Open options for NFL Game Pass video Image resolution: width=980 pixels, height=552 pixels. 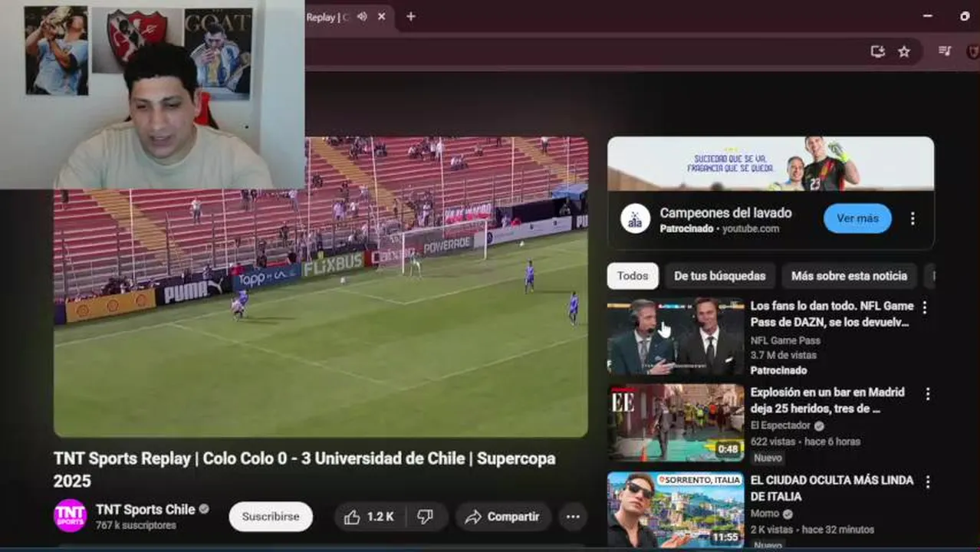(x=925, y=307)
